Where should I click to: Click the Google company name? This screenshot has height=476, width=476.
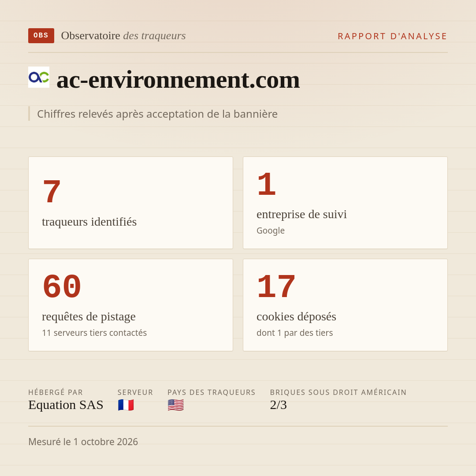coord(271,231)
